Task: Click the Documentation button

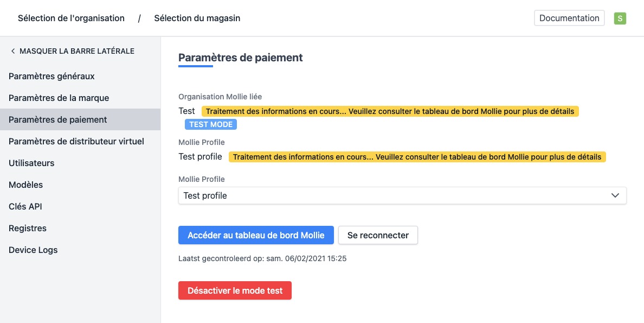Action: pos(569,18)
